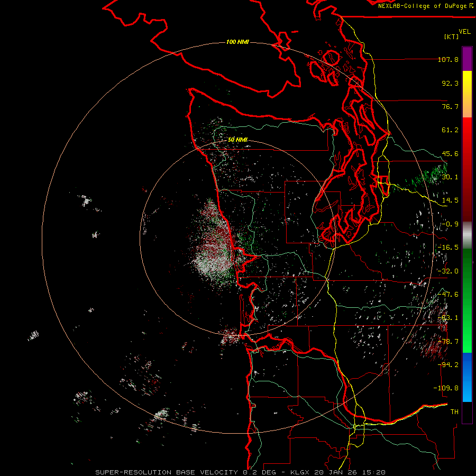Pick the yellow segment of the velocity color bar
This screenshot has height=476, width=476.
(467, 94)
